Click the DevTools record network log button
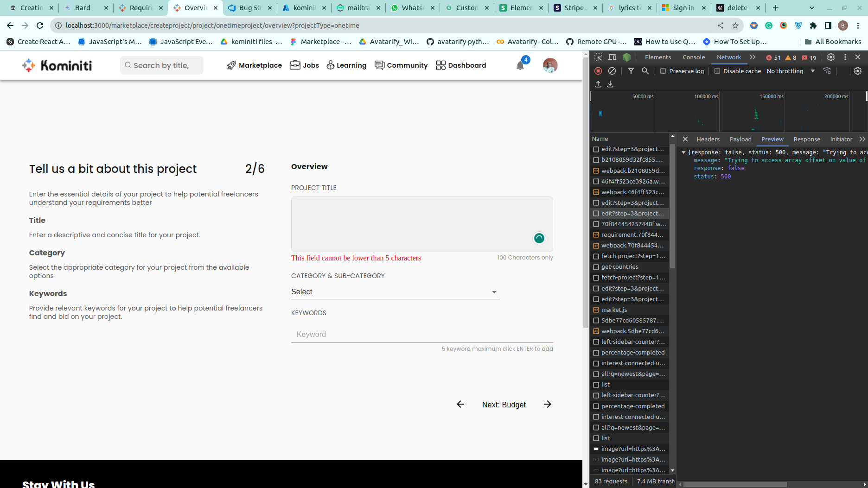 click(598, 71)
